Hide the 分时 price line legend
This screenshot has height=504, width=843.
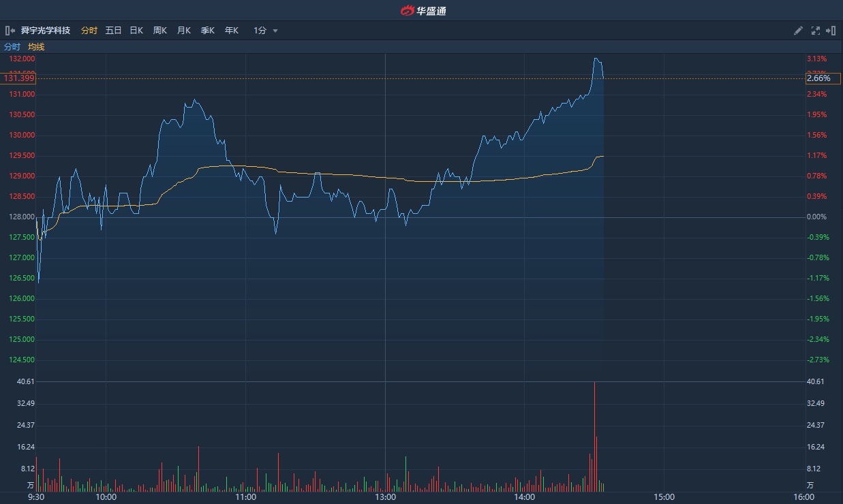click(x=12, y=47)
